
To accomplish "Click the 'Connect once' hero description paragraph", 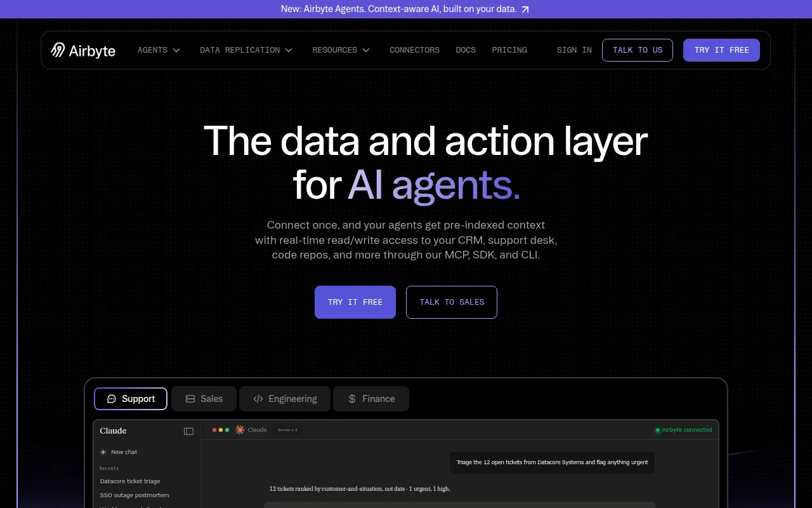I will click(406, 240).
